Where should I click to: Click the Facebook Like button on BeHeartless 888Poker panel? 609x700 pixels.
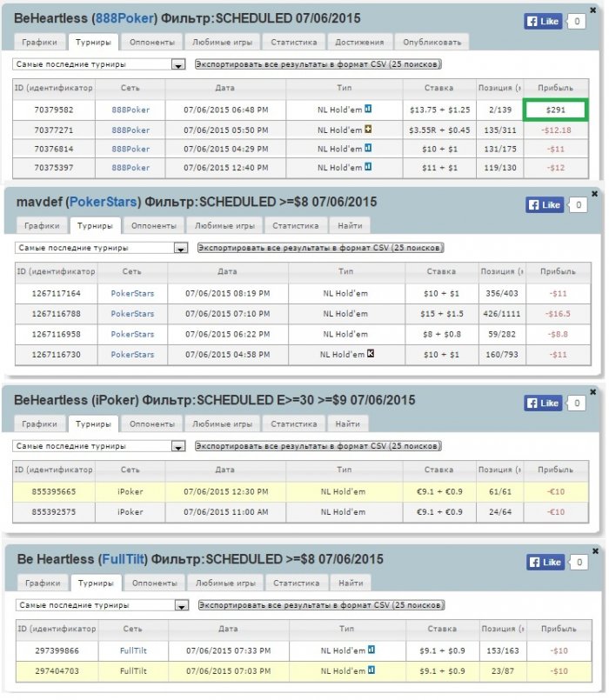(544, 21)
